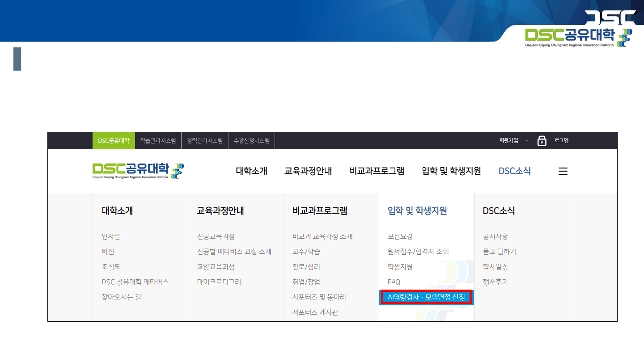The height and width of the screenshot is (362, 644).
Task: Click the 마이크로디그리 link
Action: 219,282
